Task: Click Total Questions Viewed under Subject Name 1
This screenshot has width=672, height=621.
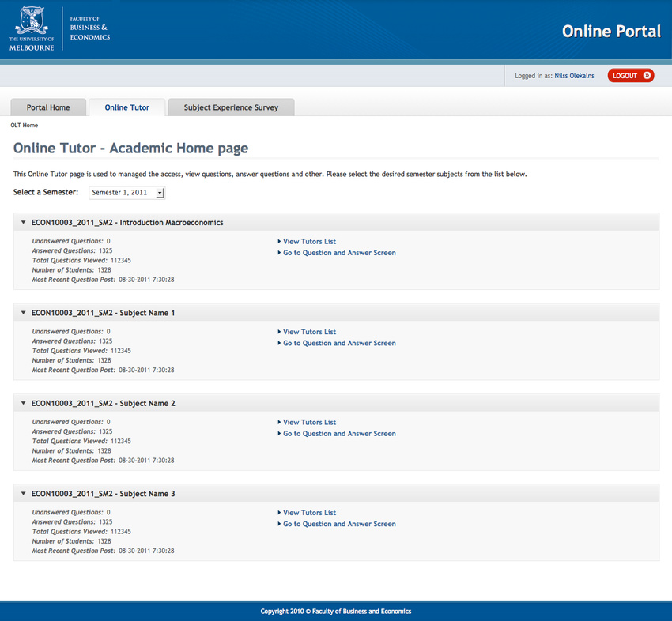Action: click(81, 351)
